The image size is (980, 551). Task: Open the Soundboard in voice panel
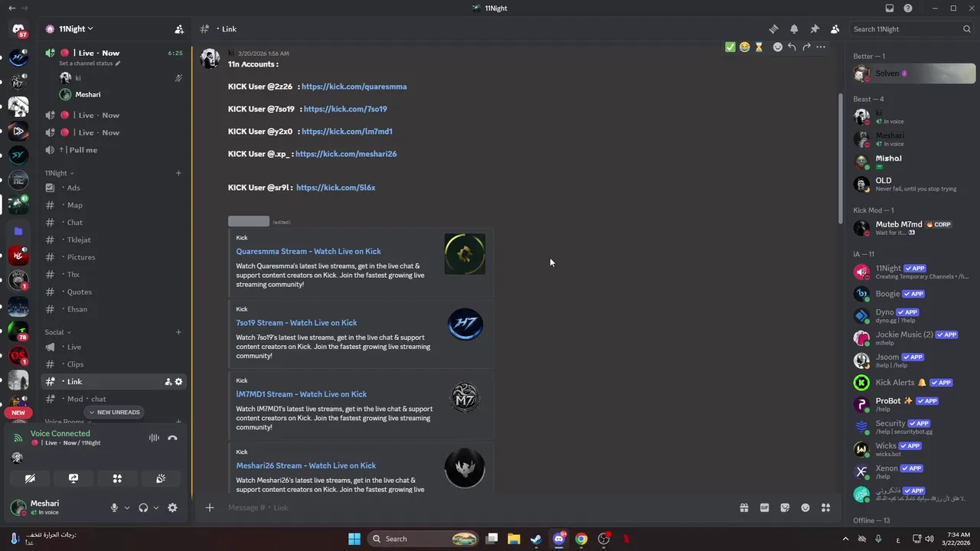click(161, 478)
